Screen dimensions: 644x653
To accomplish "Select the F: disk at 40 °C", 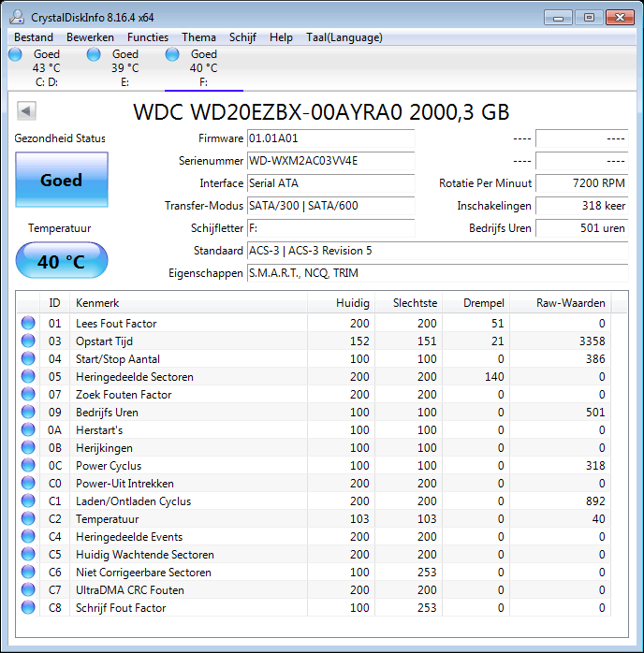I will pos(204,68).
